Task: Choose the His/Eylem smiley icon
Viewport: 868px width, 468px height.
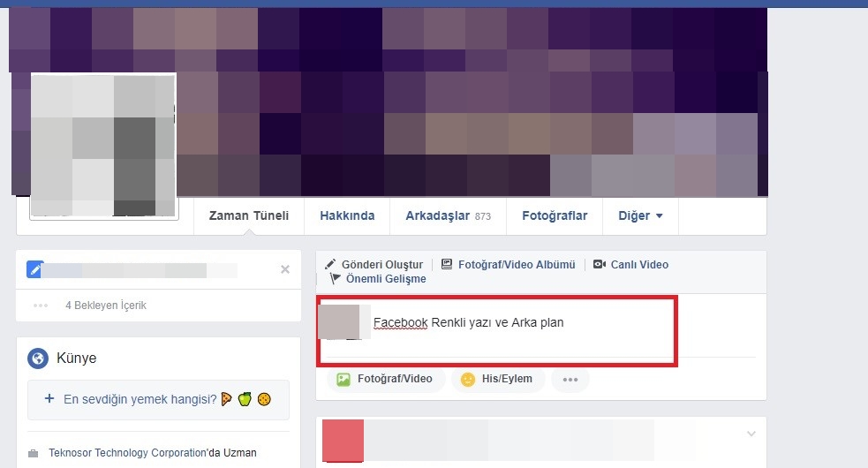Action: tap(468, 380)
